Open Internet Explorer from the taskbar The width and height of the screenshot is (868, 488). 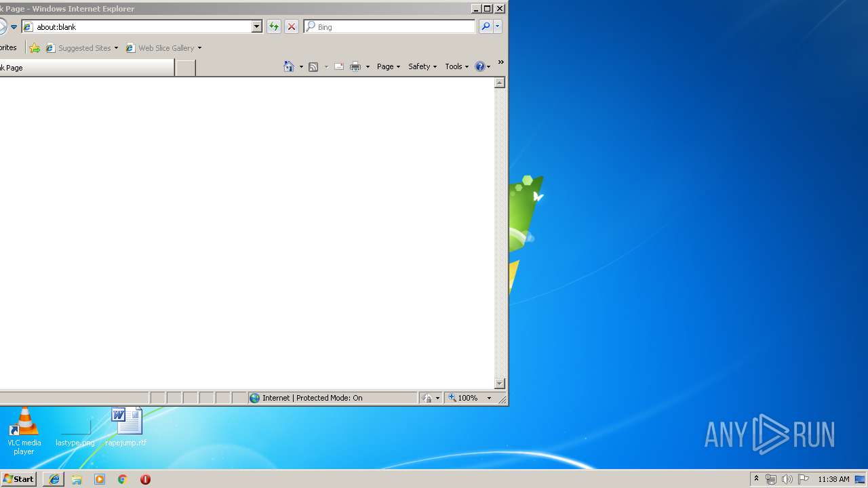point(54,479)
